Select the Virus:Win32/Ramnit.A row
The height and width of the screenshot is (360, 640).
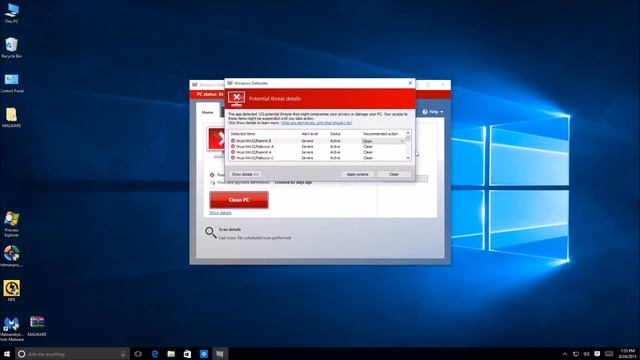[318, 152]
